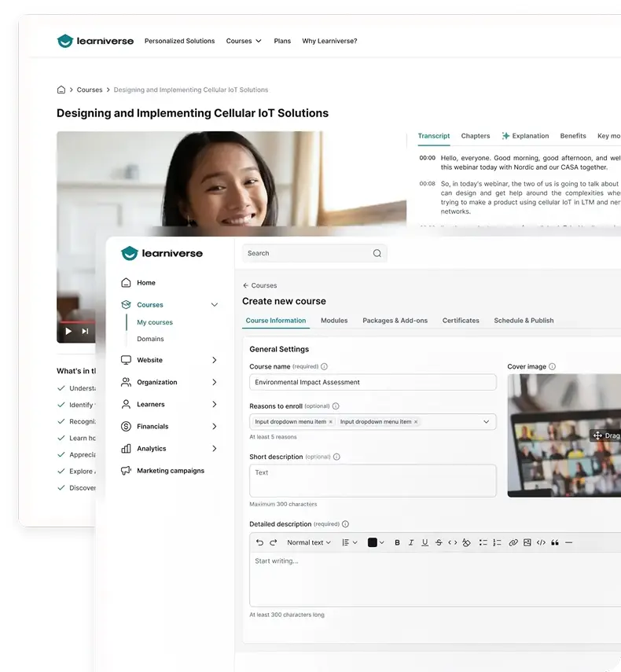Click the info icon beside Cover image
This screenshot has height=672, width=621.
[553, 366]
